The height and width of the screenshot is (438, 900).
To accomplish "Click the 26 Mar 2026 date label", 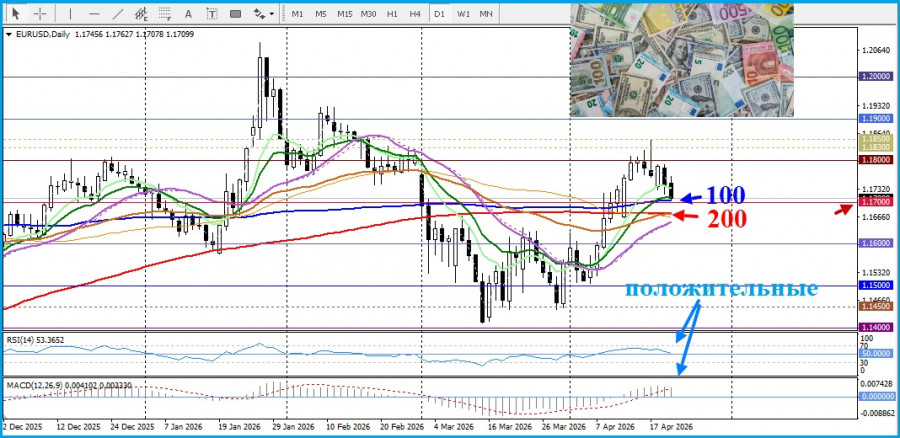I will point(566,427).
